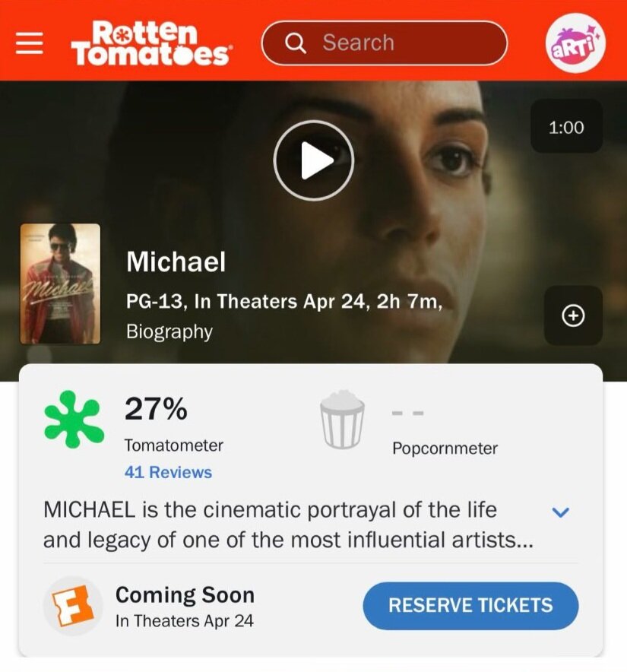Click the Coming Soon showtime text

click(x=185, y=594)
